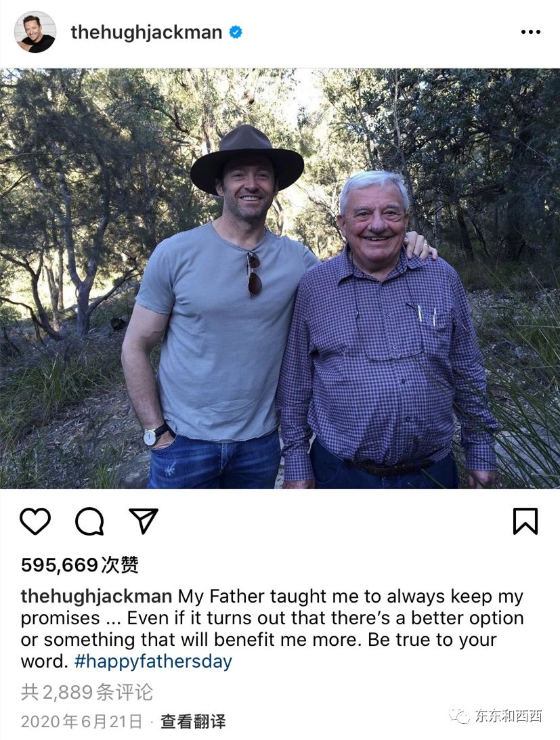560x740 pixels.
Task: Save the post with the bookmark icon
Action: click(525, 521)
